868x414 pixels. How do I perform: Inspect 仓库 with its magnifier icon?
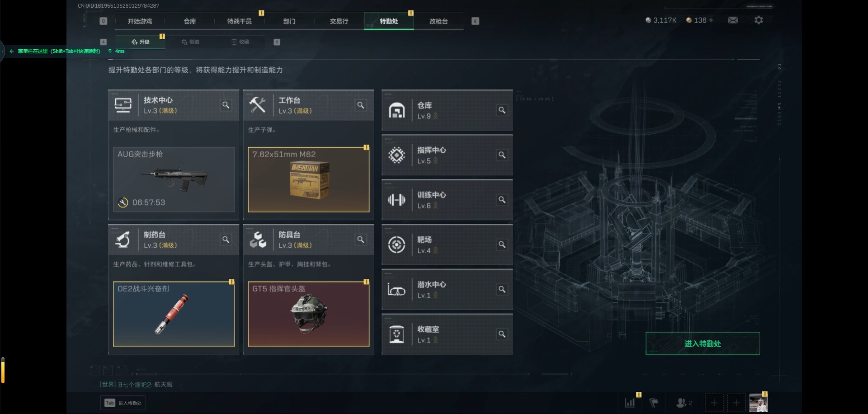tap(502, 110)
